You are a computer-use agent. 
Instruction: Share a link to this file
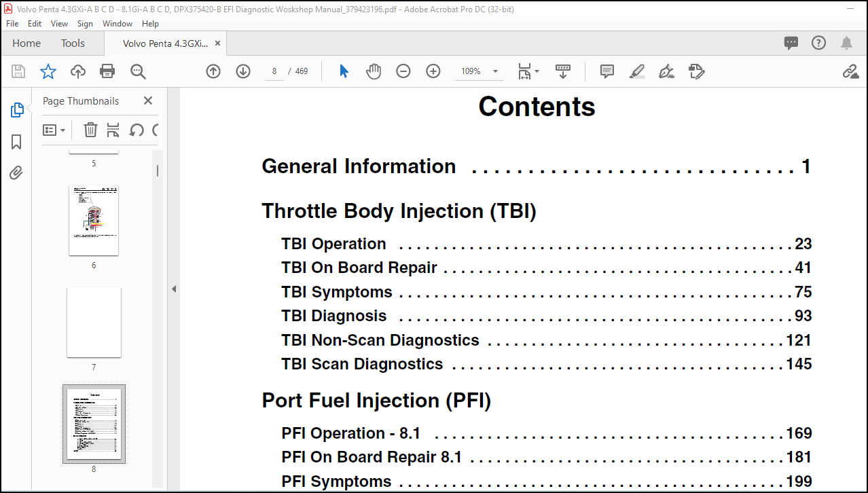tap(850, 71)
